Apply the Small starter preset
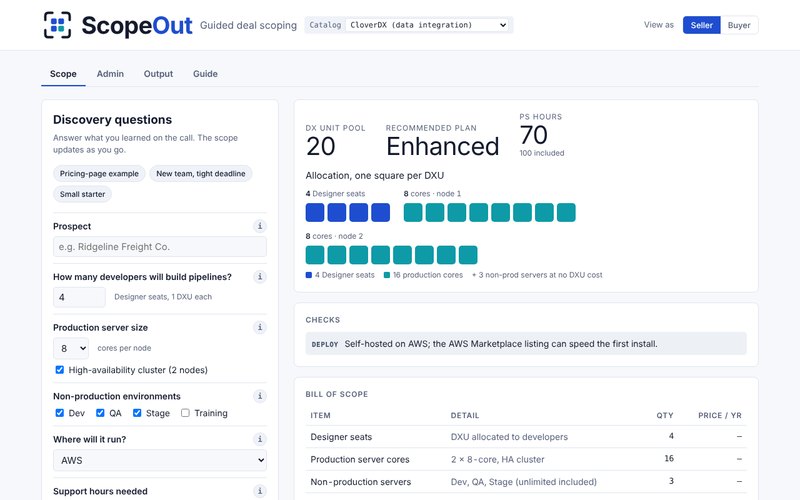The image size is (800, 500). coord(82,194)
